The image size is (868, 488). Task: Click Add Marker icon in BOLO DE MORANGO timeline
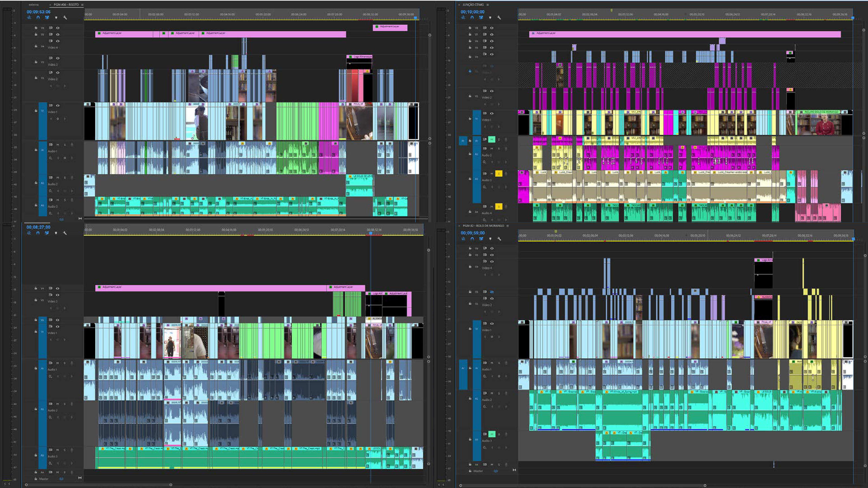click(x=490, y=239)
